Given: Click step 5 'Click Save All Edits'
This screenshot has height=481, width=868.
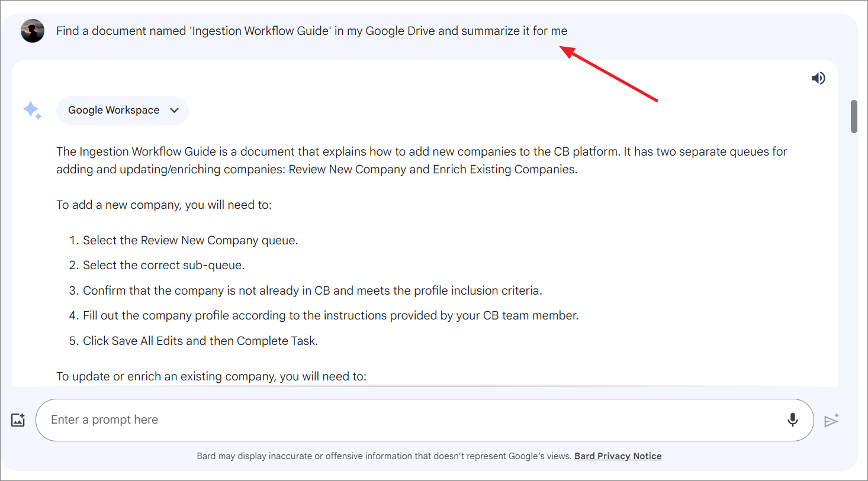Looking at the screenshot, I should pos(200,341).
